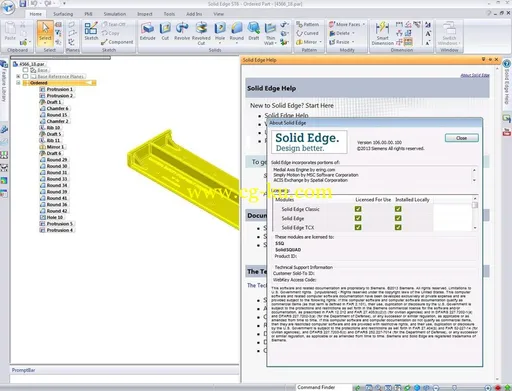Toggle Solid Edge Classic licensed checkbox
Screen dimensions: 512x391
click(x=358, y=209)
